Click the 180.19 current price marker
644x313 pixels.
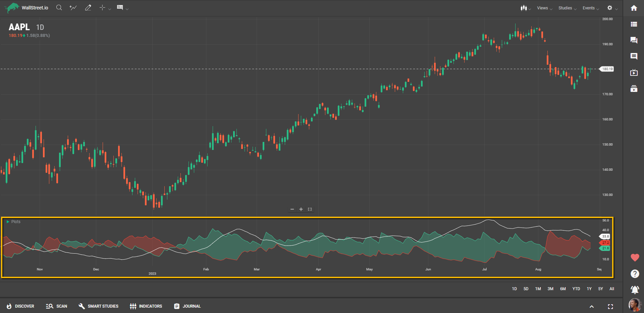607,69
